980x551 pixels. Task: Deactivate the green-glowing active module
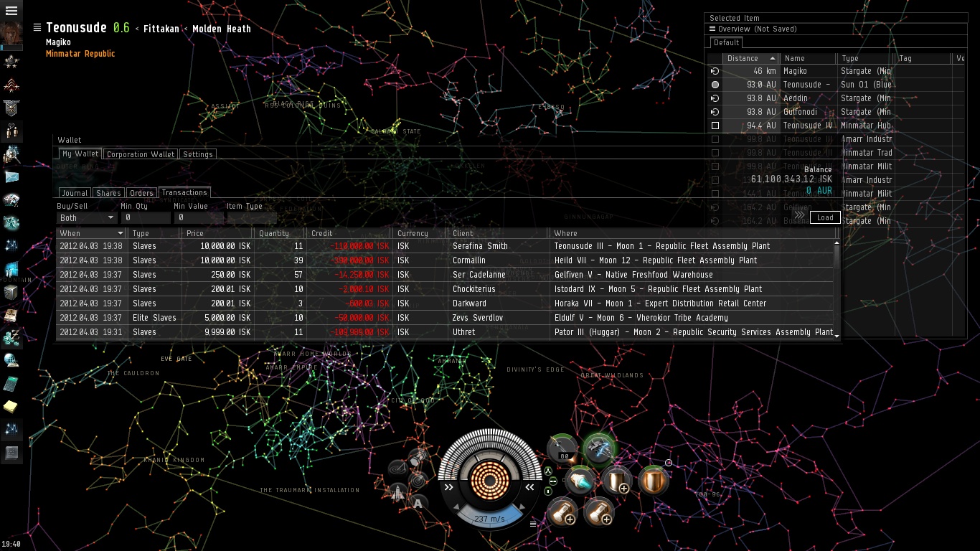[x=598, y=448]
